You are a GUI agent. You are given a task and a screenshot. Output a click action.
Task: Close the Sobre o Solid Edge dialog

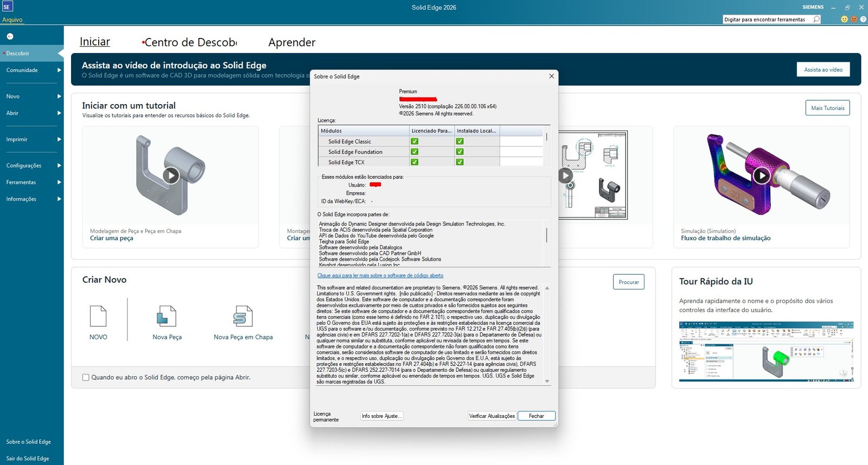551,76
